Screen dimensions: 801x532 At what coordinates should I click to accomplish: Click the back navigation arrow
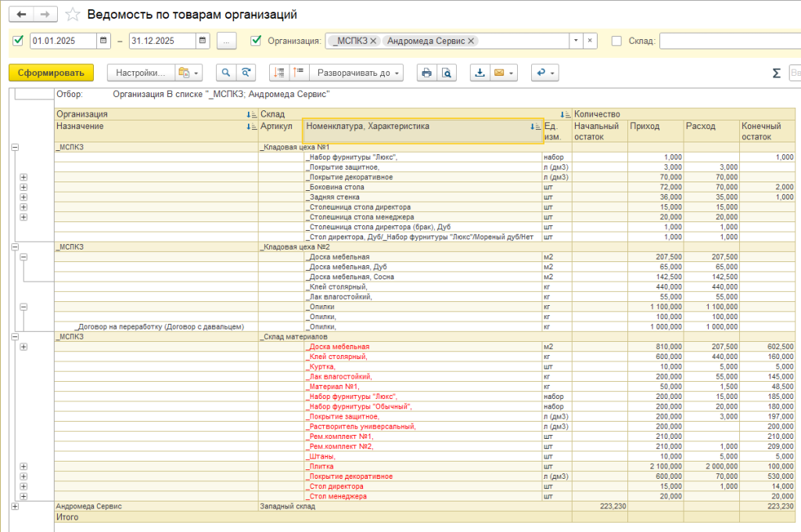click(x=21, y=15)
